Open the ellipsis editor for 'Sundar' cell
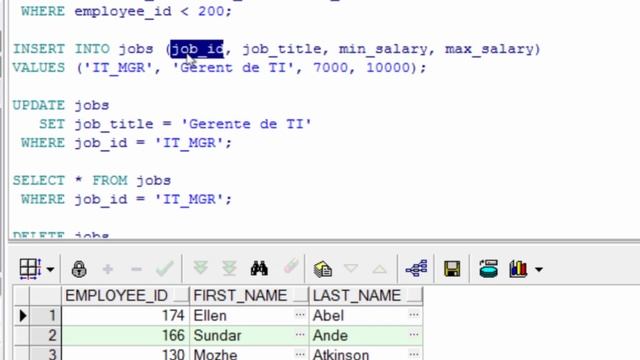640x360 pixels. (300, 335)
